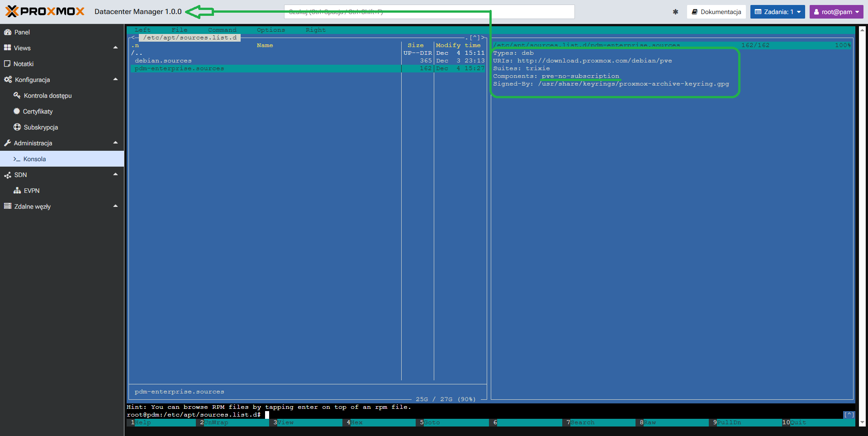
Task: Open the root@pam user dropdown
Action: [x=836, y=12]
